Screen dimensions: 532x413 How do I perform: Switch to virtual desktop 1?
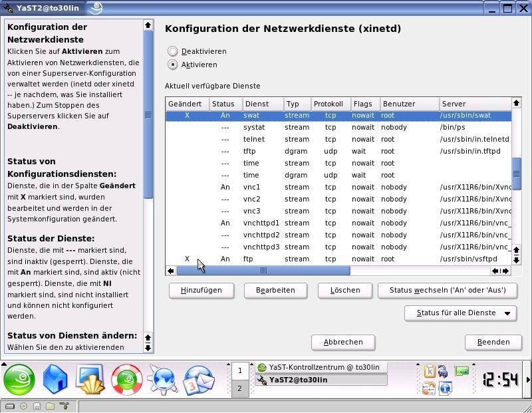[x=240, y=370]
